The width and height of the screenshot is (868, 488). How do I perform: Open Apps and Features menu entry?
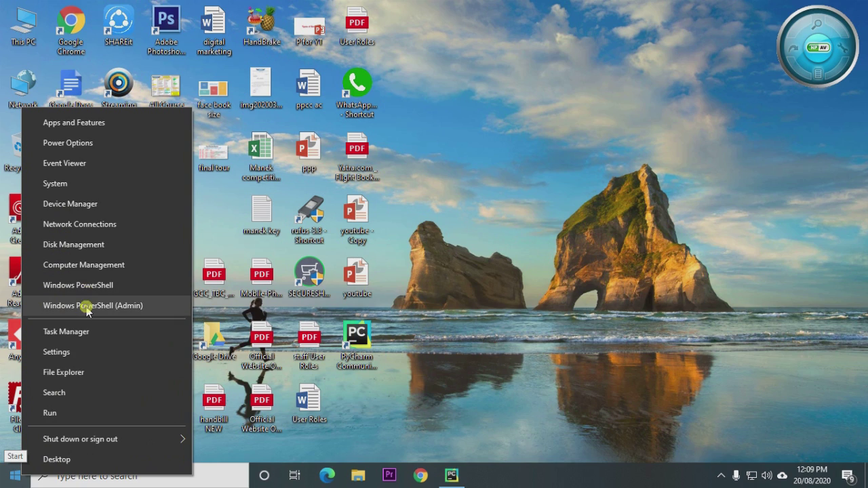[107, 123]
